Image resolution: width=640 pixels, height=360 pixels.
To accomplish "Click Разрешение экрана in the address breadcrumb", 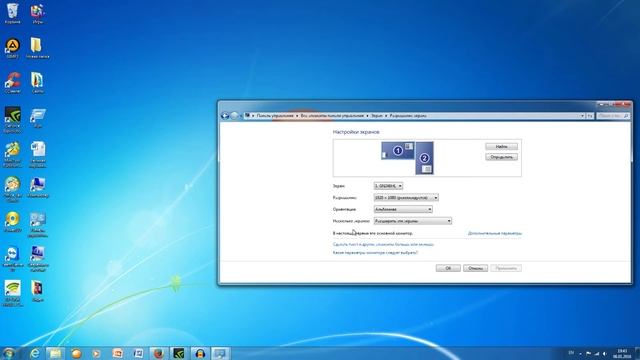I will [408, 116].
